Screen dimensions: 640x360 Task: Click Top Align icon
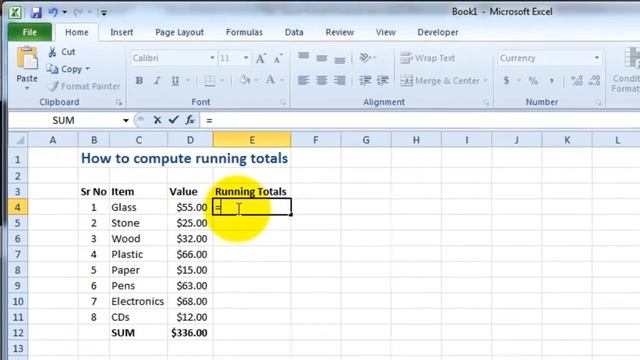click(x=303, y=56)
